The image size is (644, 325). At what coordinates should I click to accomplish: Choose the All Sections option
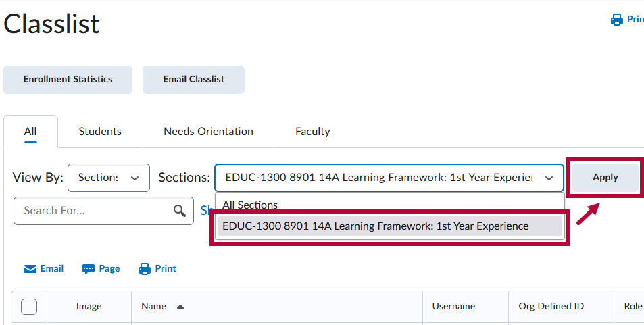250,205
